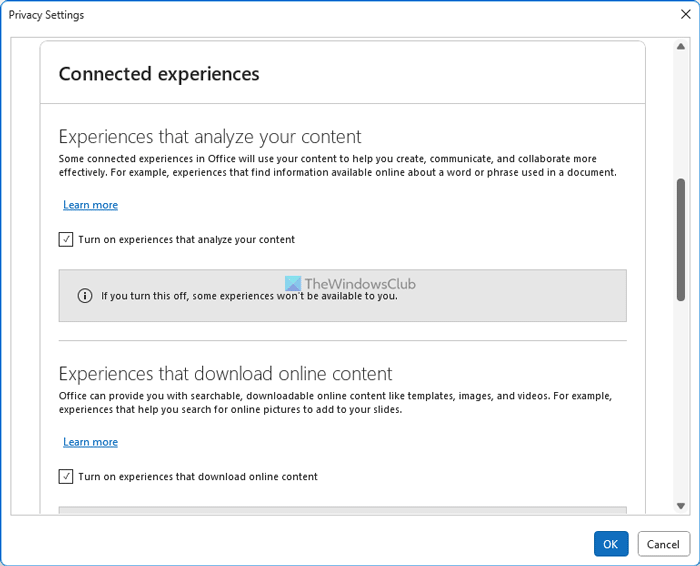Screen dimensions: 700x566
Task: Click the 'Experiences that download online content' heading
Action: (225, 374)
